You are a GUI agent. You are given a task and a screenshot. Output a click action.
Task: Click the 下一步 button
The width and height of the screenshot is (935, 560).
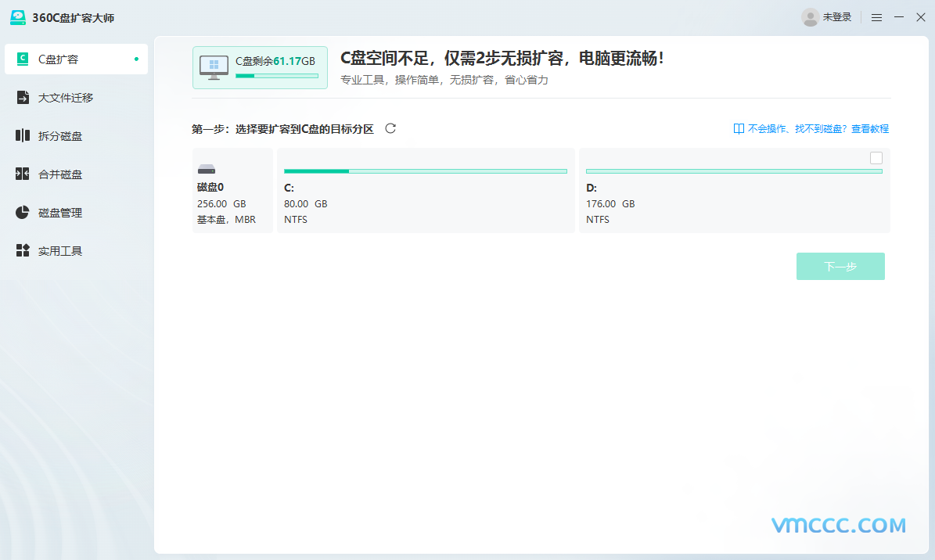[840, 267]
